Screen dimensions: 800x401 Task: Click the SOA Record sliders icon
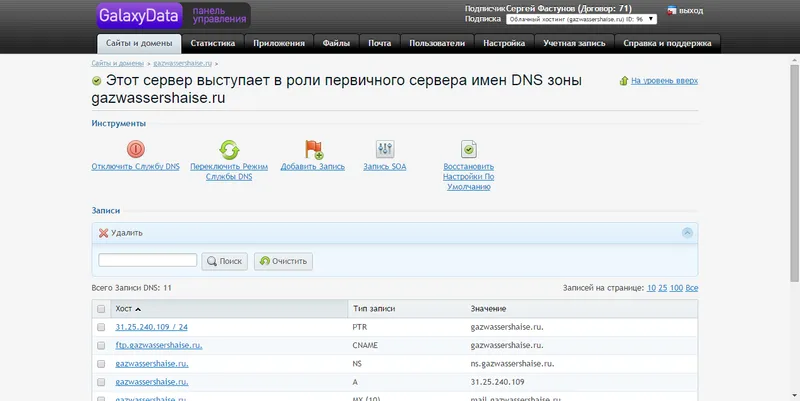(x=385, y=149)
